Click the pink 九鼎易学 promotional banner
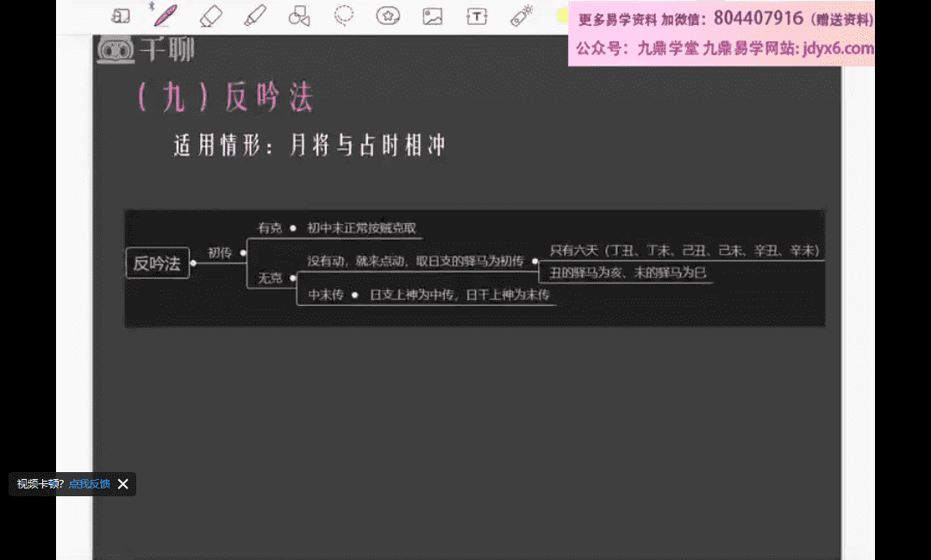The width and height of the screenshot is (931, 560). pyautogui.click(x=722, y=33)
